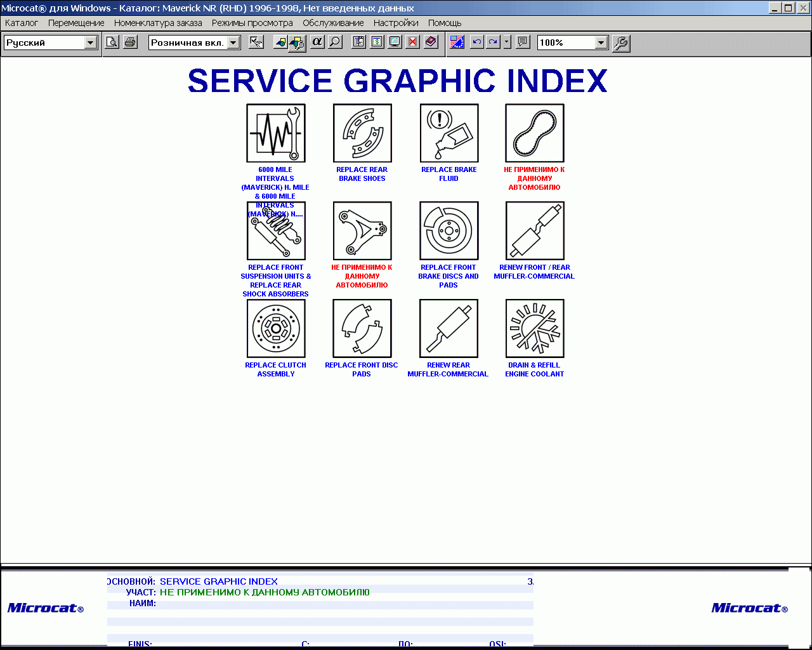
Task: Open the front/rear muffler icon
Action: (x=535, y=231)
